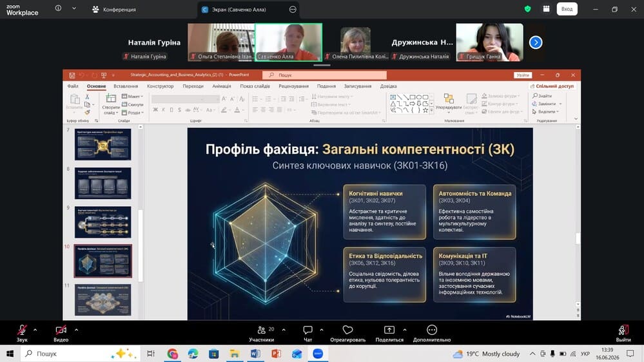Image resolution: width=644 pixels, height=362 pixels.
Task: Click the start-from-beginning presentation icon in title bar
Action: point(104,75)
